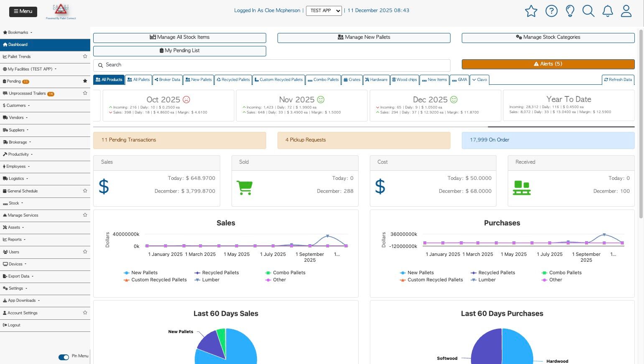Click Manage All Stock Items button
Screen dimensions: 644x364
[x=180, y=38]
